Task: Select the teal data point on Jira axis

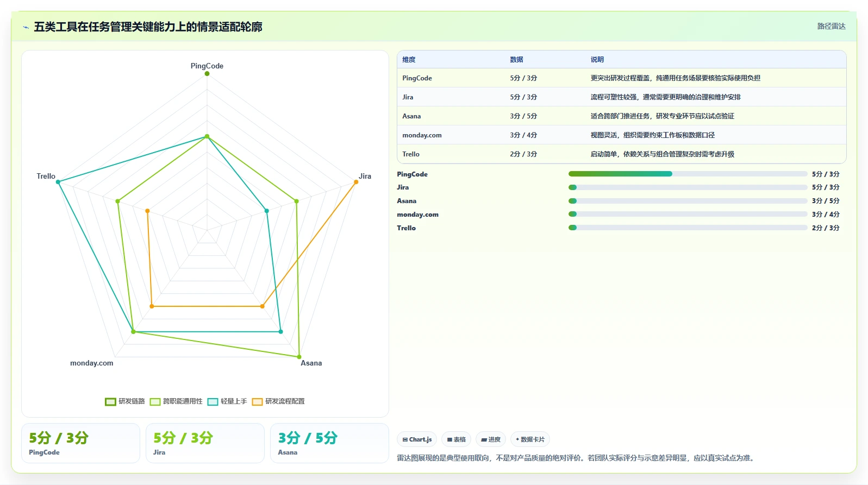Action: (267, 211)
